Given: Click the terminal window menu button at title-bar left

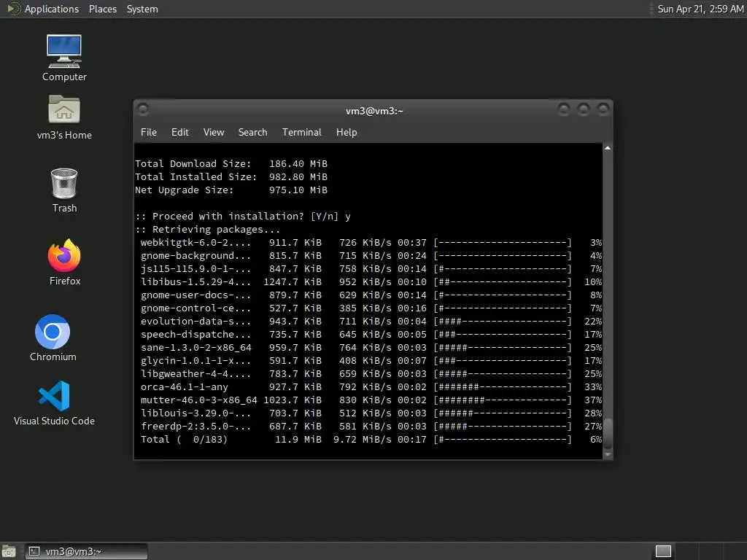Looking at the screenshot, I should point(143,109).
